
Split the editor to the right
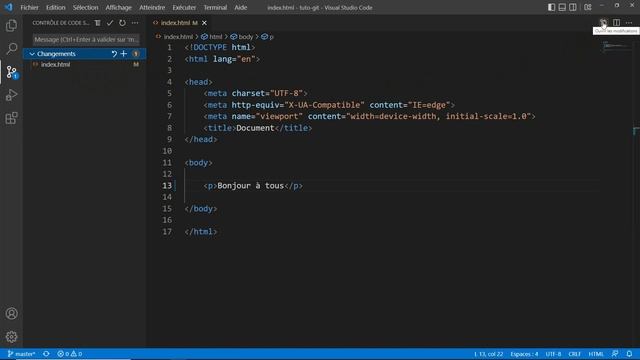point(616,22)
